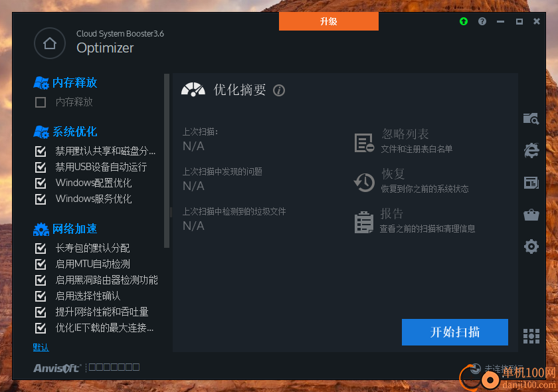Screen dimensions: 558x392
Task: Click the 默认 link
Action: point(41,347)
